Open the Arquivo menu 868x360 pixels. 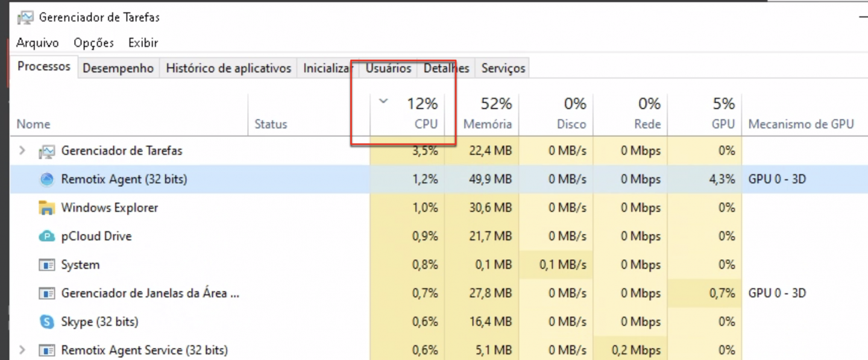click(37, 43)
